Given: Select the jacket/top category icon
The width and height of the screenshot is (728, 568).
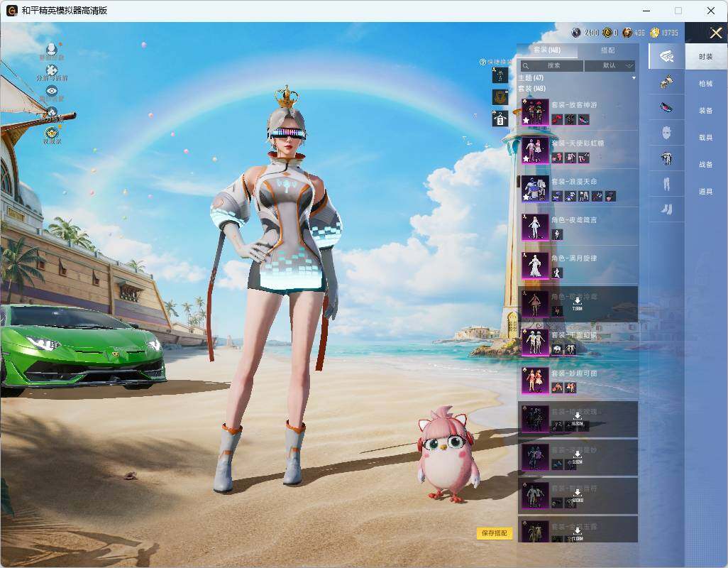Looking at the screenshot, I should (667, 158).
